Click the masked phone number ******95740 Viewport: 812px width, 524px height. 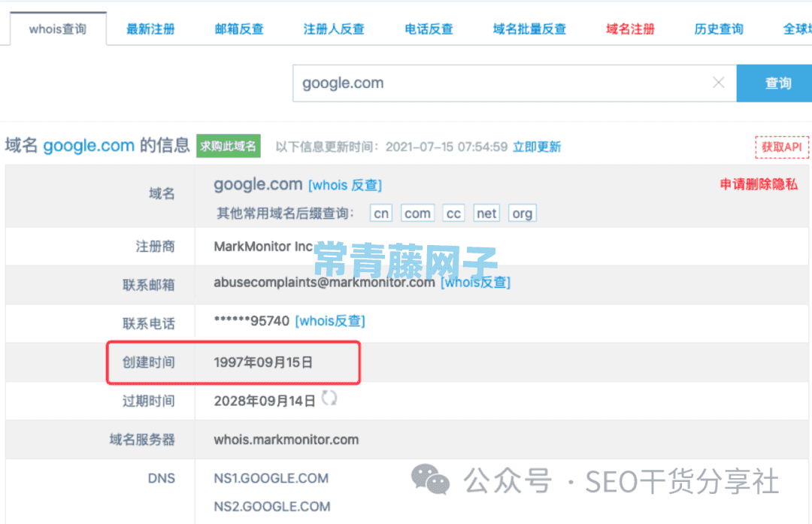[x=252, y=321]
